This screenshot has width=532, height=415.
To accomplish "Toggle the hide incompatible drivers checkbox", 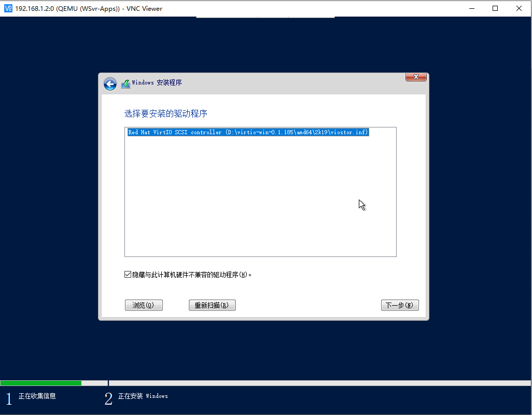I will click(x=128, y=274).
